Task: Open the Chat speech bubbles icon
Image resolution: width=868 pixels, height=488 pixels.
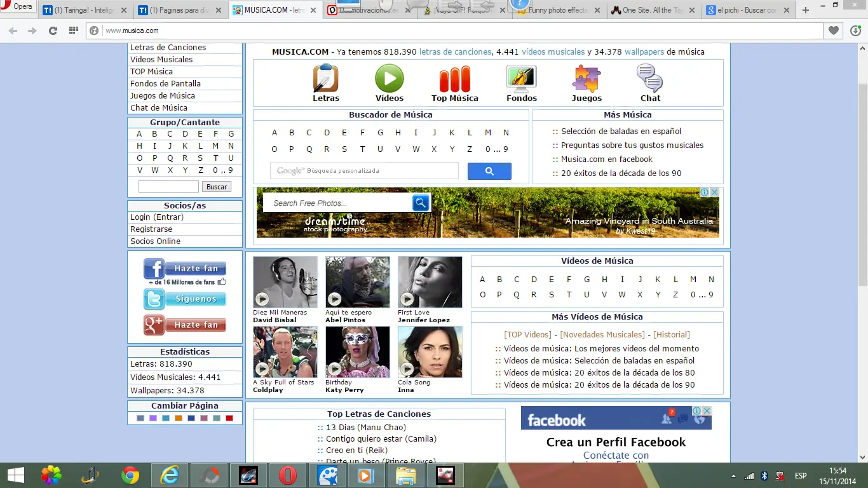Action: coord(649,79)
